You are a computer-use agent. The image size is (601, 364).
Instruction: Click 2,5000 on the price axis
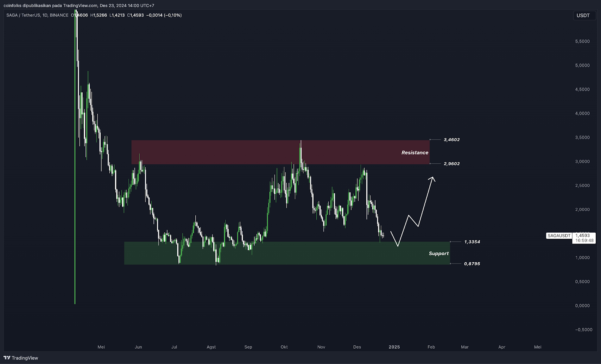pyautogui.click(x=582, y=185)
